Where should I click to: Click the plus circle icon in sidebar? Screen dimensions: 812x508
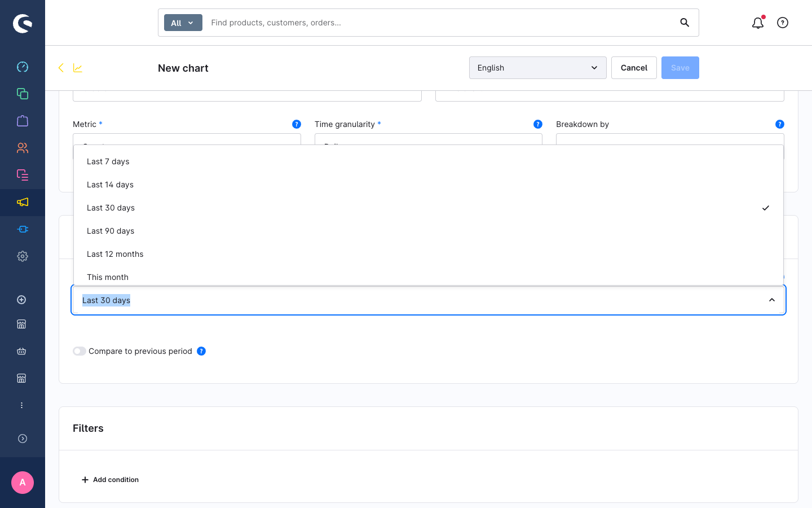(21, 300)
